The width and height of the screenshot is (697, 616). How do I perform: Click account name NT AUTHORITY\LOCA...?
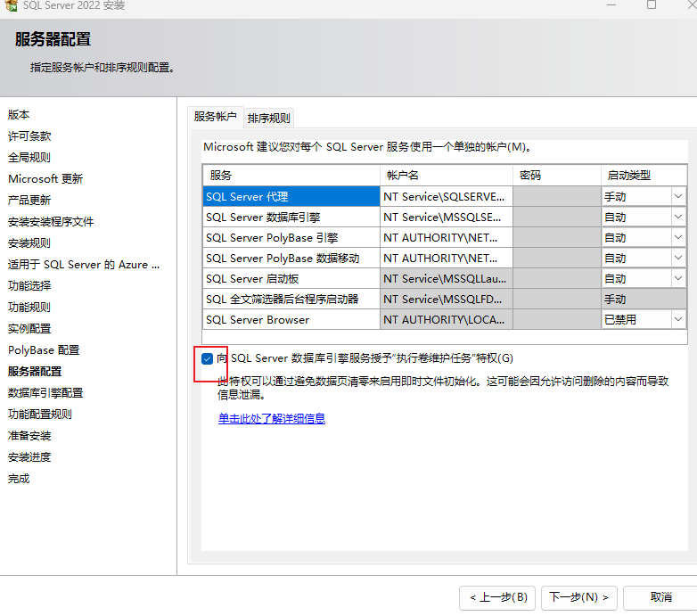click(447, 319)
